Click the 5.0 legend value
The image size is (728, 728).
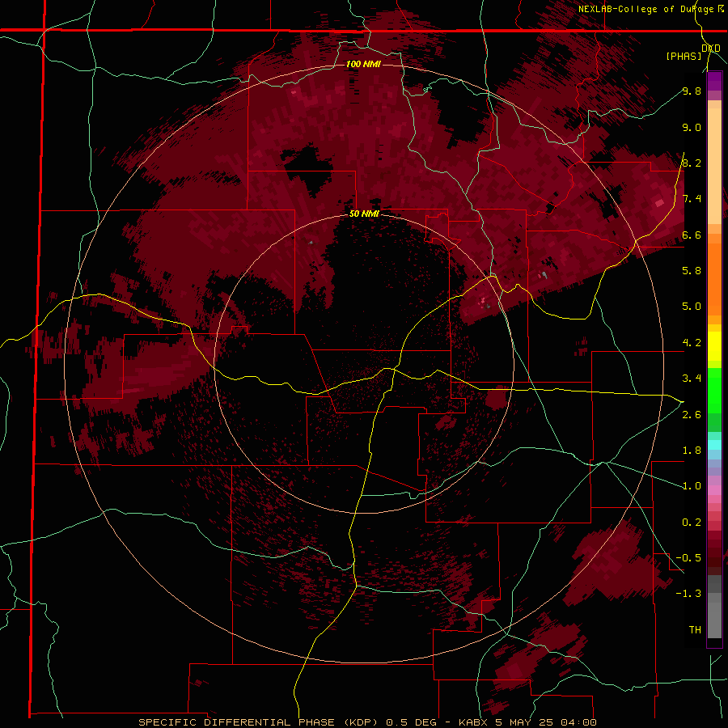pyautogui.click(x=692, y=307)
